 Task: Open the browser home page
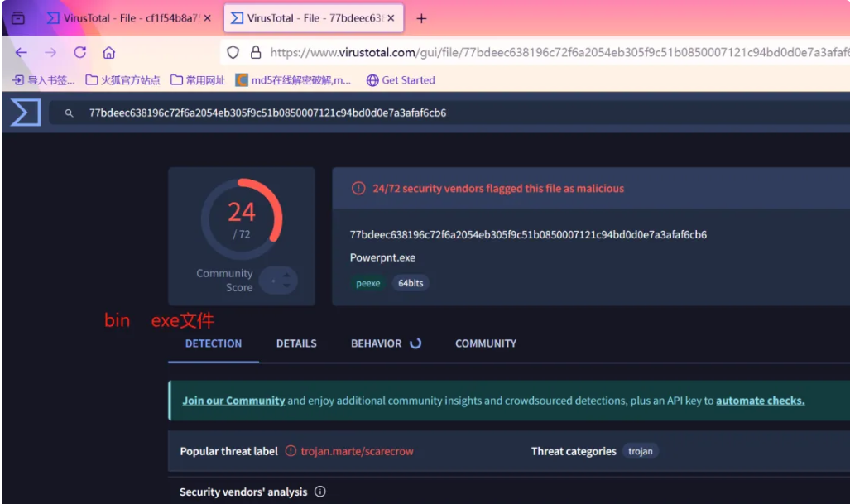coord(109,53)
